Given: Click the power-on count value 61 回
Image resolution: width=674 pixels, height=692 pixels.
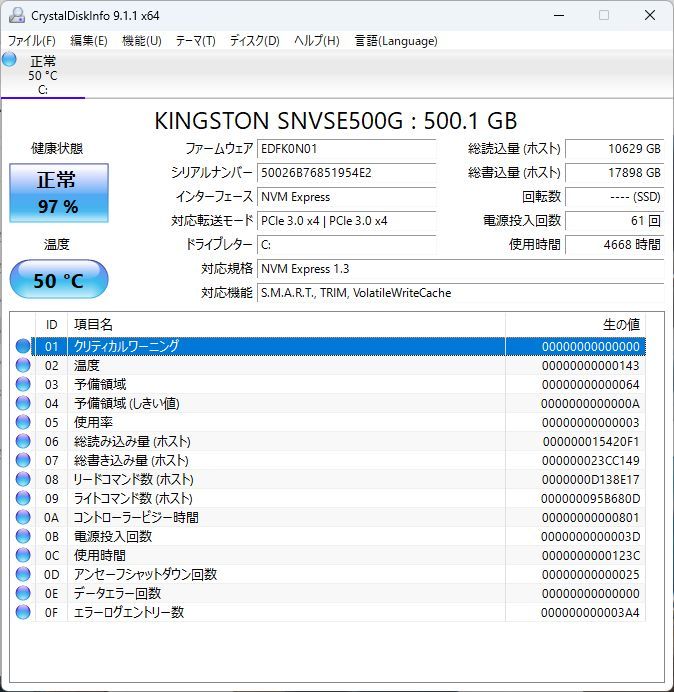Looking at the screenshot, I should (x=614, y=221).
